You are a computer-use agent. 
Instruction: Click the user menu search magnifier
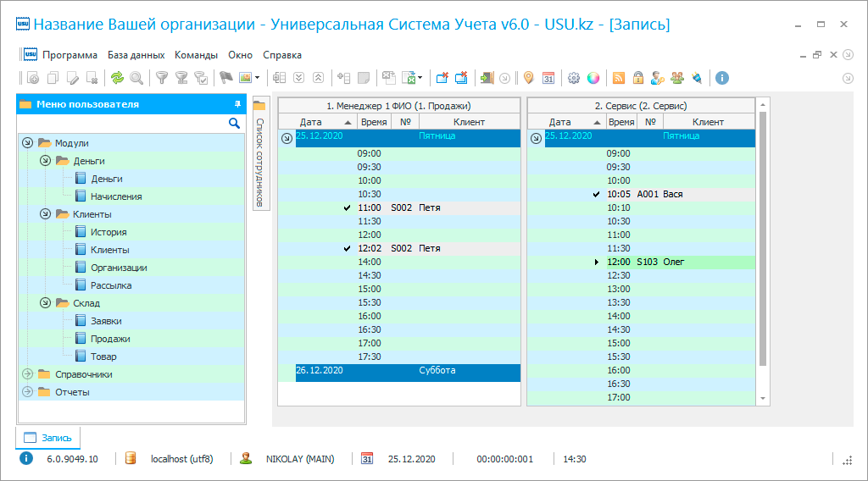point(234,124)
